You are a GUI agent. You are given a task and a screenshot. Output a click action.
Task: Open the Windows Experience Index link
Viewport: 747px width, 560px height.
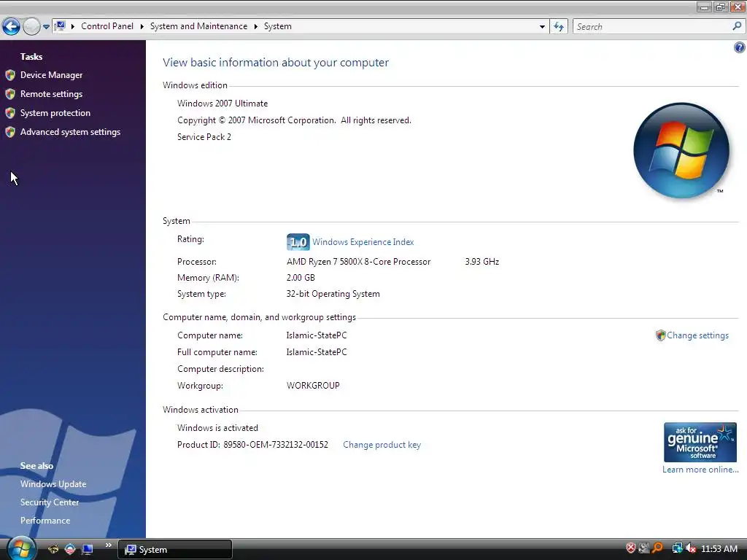point(363,242)
